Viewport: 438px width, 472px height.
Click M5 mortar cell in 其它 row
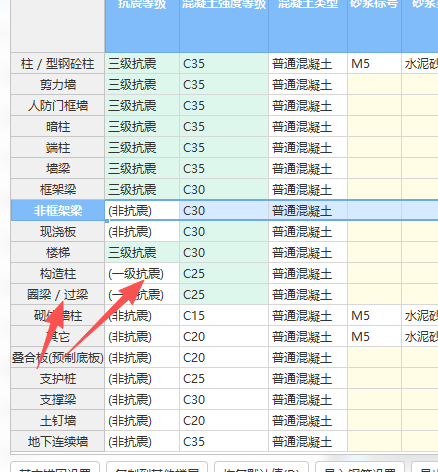(x=375, y=336)
